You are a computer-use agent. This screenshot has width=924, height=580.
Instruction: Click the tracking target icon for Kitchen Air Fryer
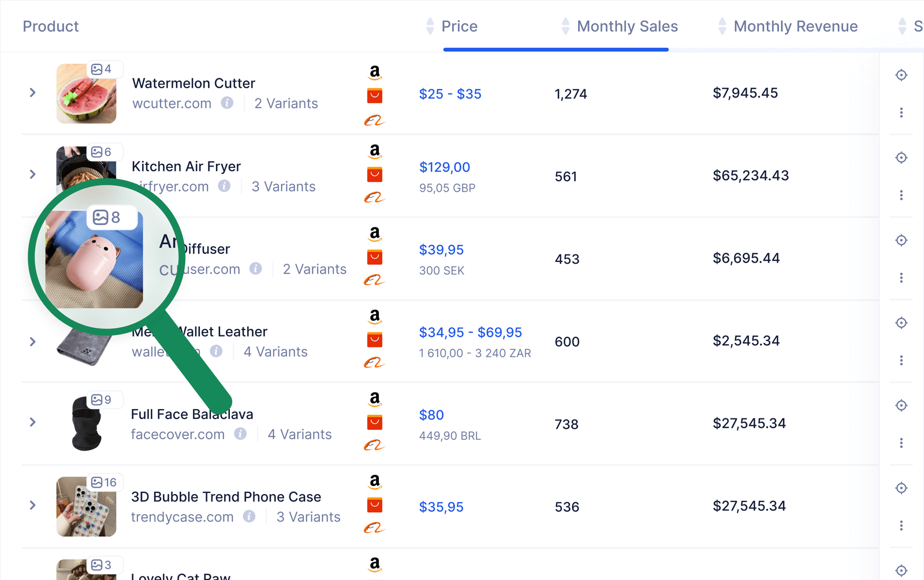coord(901,157)
